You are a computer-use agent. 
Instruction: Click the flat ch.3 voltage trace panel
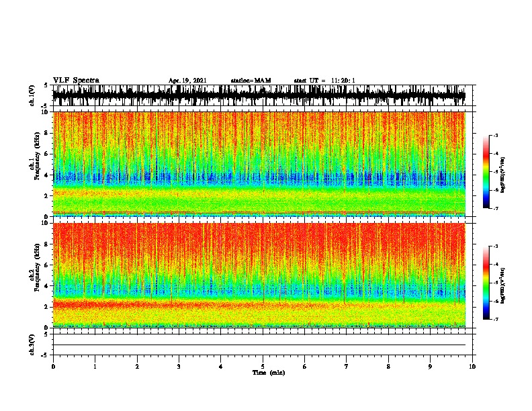pos(262,345)
